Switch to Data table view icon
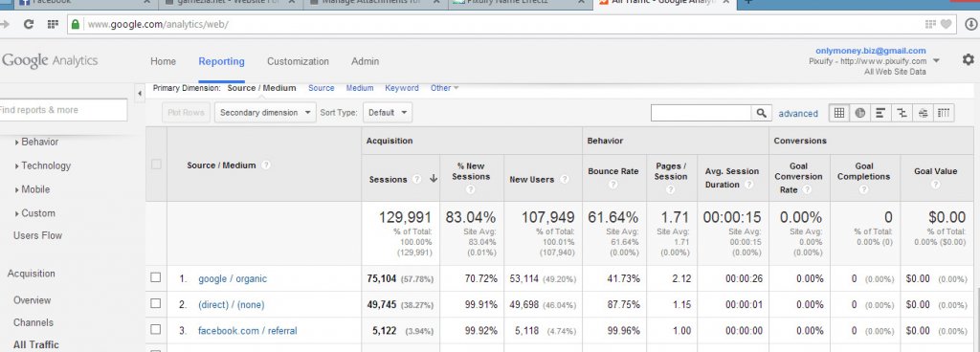The width and height of the screenshot is (980, 352). 838,113
